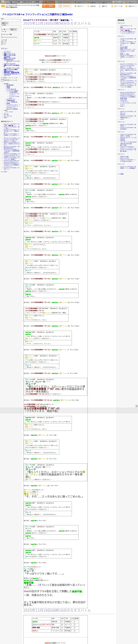Select the 'and' tag search radio
This screenshot has width=138, height=644.
pos(5,29)
